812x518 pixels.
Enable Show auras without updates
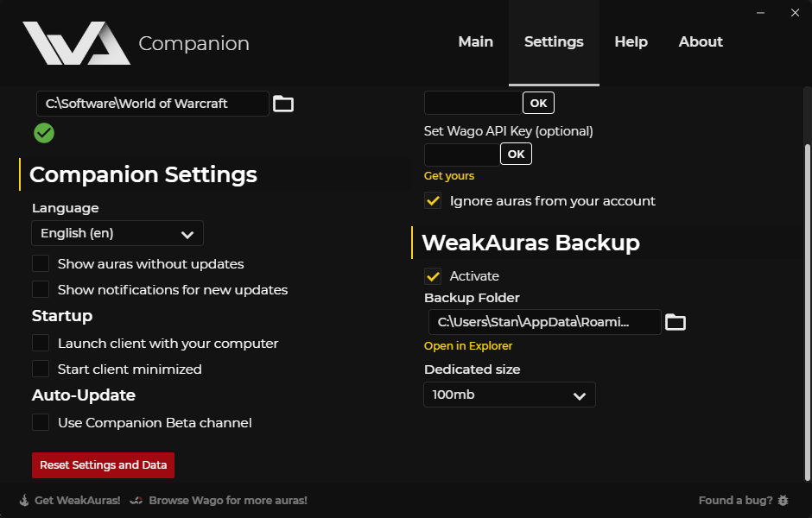pyautogui.click(x=41, y=263)
